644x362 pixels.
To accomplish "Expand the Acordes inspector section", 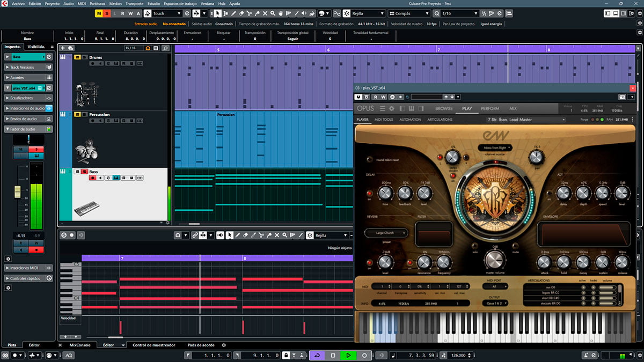I will click(28, 78).
